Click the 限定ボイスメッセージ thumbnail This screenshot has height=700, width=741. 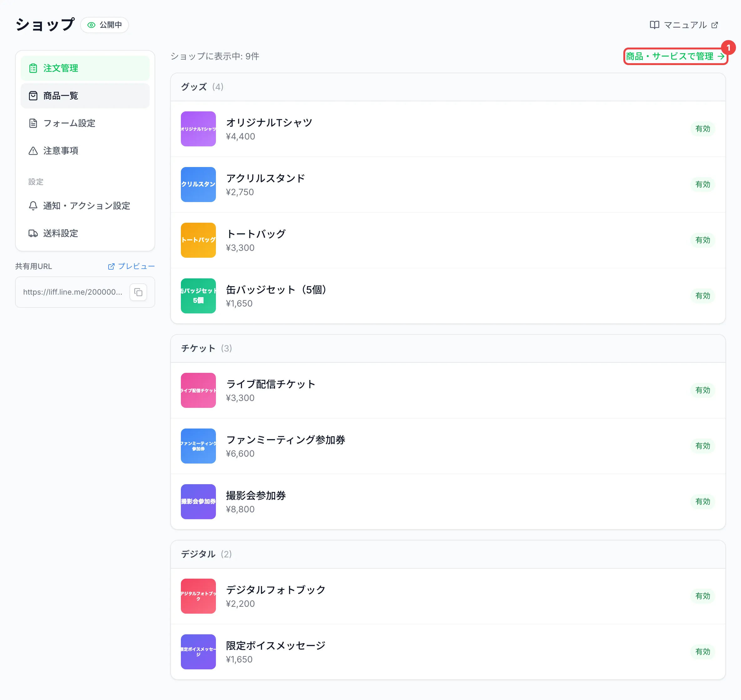(x=198, y=652)
